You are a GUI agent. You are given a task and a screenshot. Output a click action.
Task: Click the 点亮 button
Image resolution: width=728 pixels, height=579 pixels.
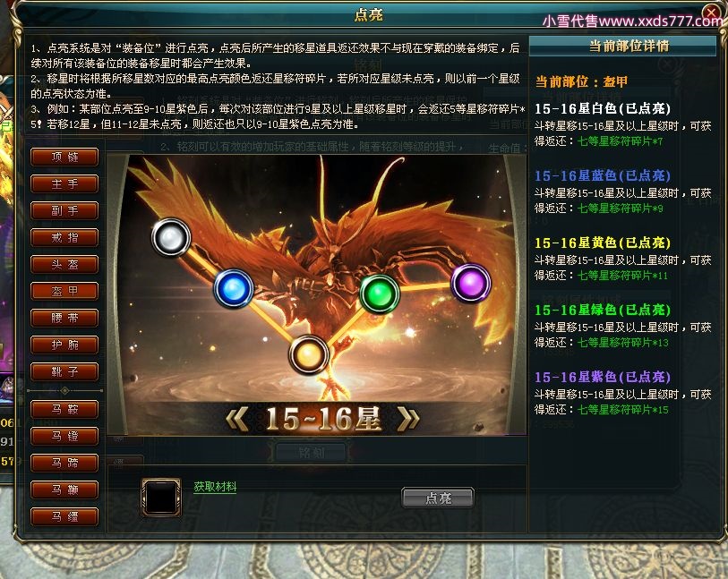438,498
